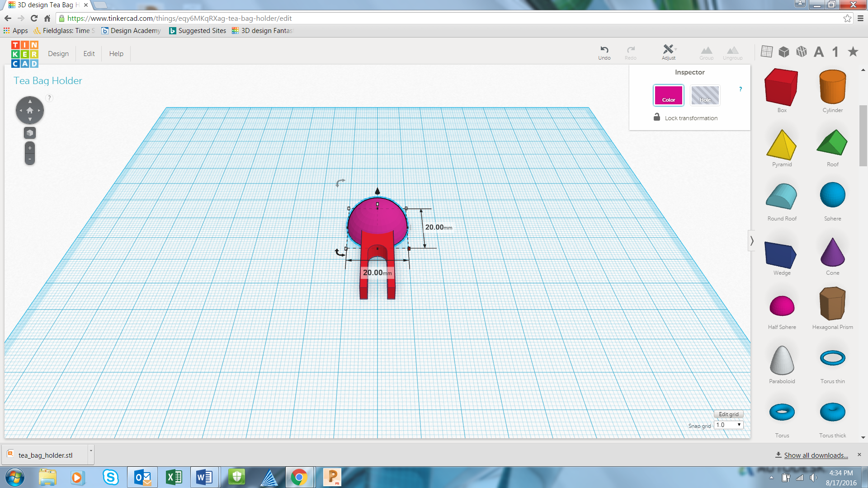This screenshot has height=488, width=868.
Task: Click the shapes panel scrollbar
Action: [863, 136]
